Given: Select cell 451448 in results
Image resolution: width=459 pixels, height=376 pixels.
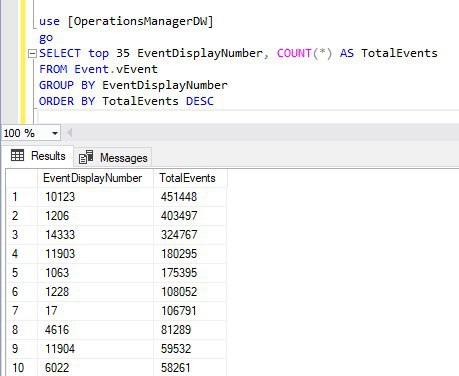Looking at the screenshot, I should tap(190, 197).
